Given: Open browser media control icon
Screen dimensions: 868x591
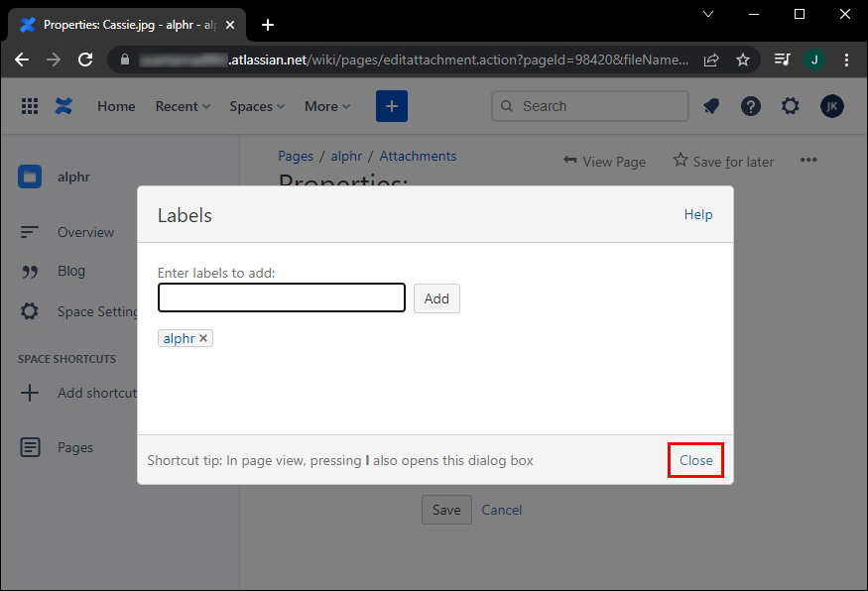Looking at the screenshot, I should point(783,59).
